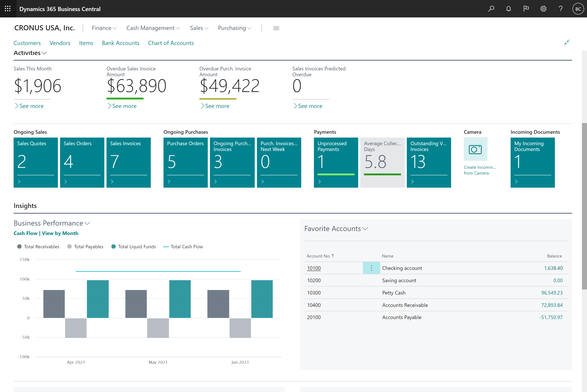Open the Settings gear
The width and height of the screenshot is (587, 392).
tap(543, 9)
